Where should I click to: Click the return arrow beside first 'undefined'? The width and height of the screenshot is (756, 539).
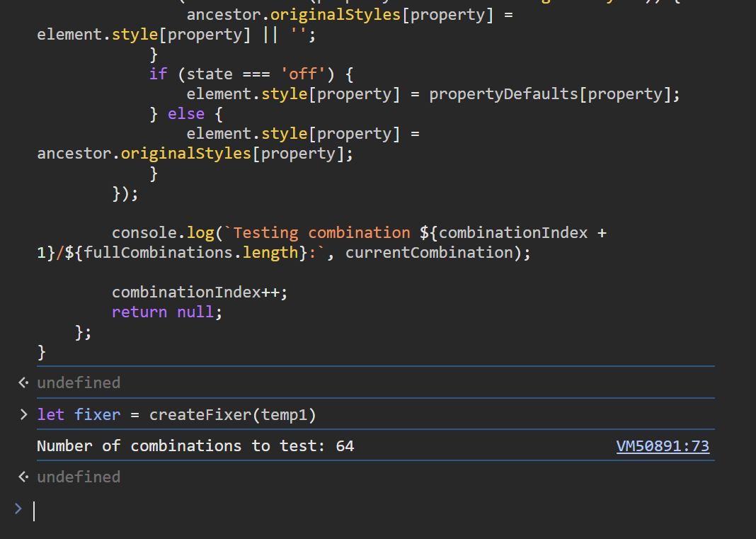pos(23,382)
